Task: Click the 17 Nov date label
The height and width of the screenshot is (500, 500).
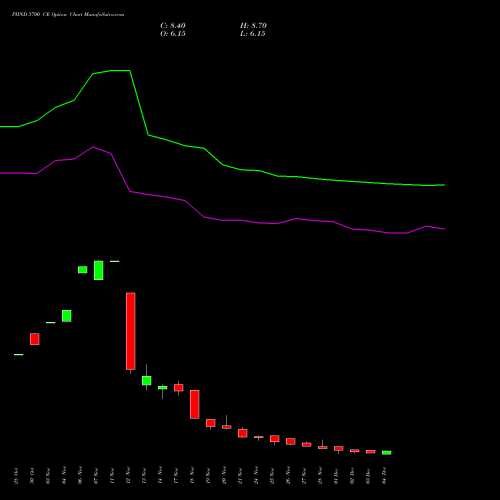Action: point(176,476)
